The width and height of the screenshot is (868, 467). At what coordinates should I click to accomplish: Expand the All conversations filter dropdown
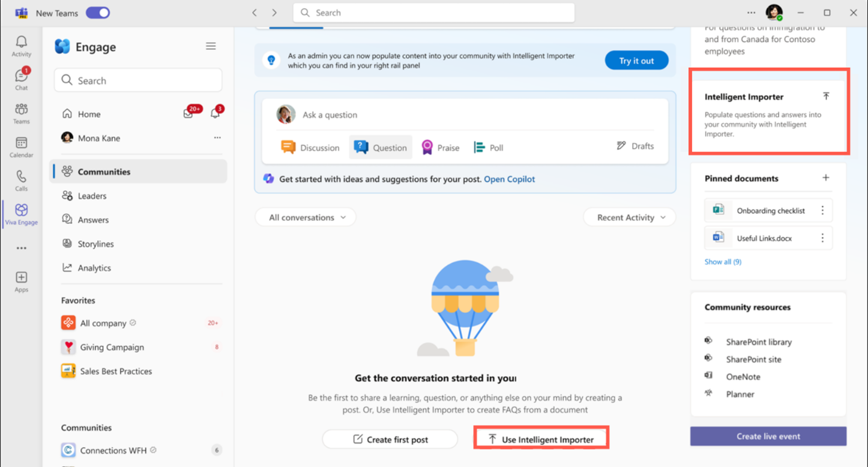306,217
